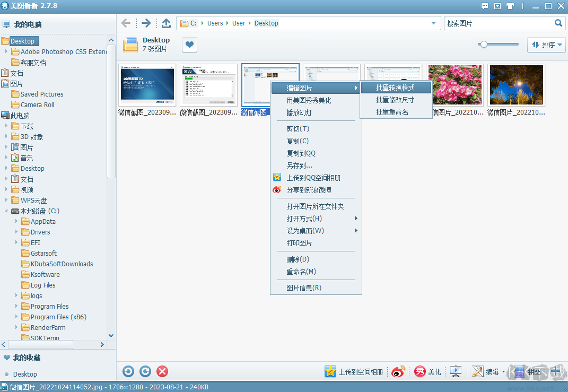This screenshot has height=392, width=568.
Task: Click the Sina Weibo share icon in bottom toolbar
Action: (398, 372)
